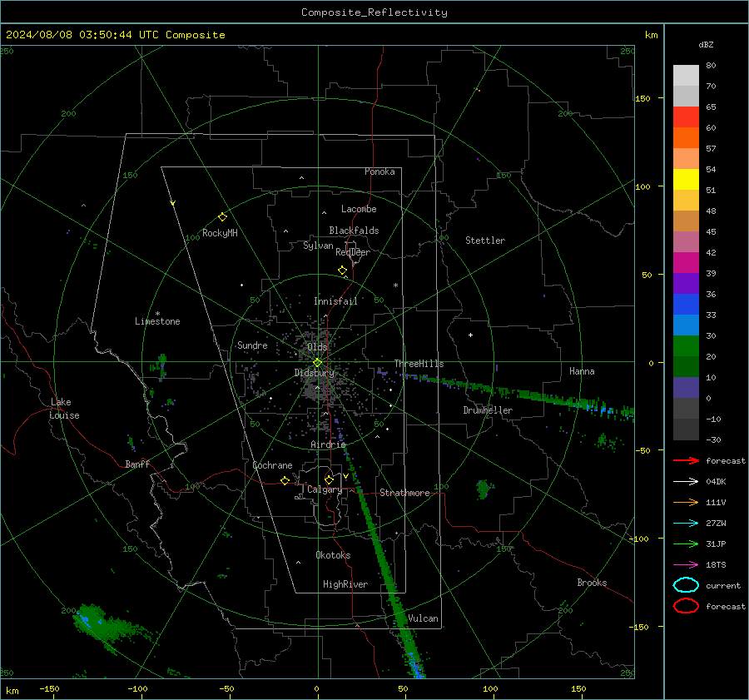Select the light gray 70-80 dBZ swatch
The height and width of the screenshot is (700, 749).
pos(686,76)
